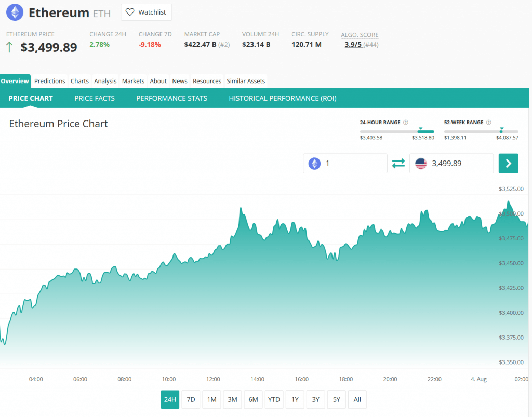The width and height of the screenshot is (532, 417).
Task: Click the 24-Hour Range help icon
Action: [406, 123]
